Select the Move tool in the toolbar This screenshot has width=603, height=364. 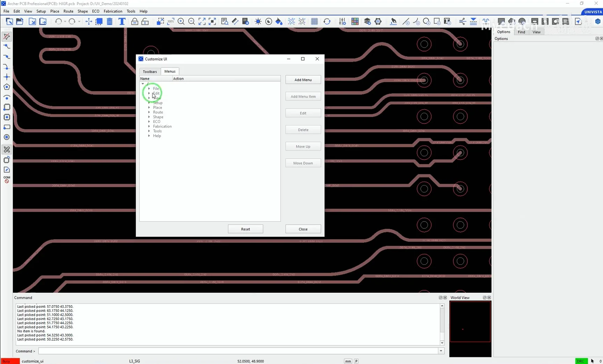[89, 21]
